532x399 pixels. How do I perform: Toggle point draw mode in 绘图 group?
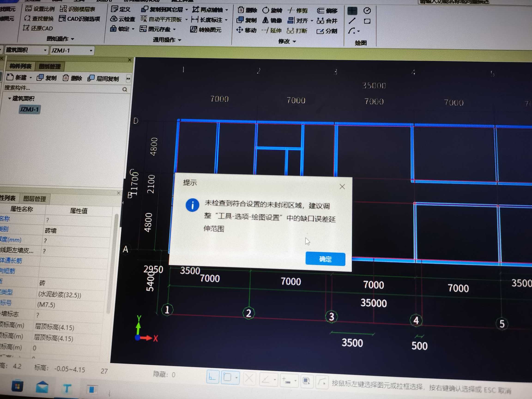click(352, 11)
